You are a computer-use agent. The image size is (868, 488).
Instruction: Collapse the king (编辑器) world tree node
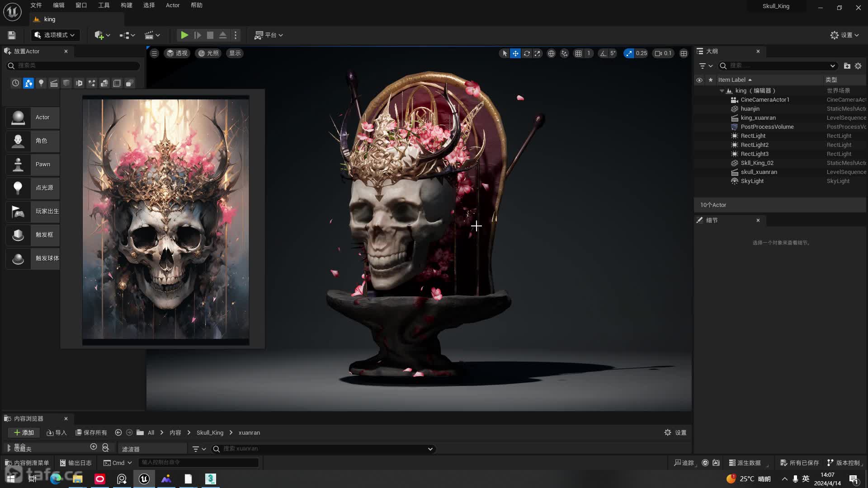722,91
